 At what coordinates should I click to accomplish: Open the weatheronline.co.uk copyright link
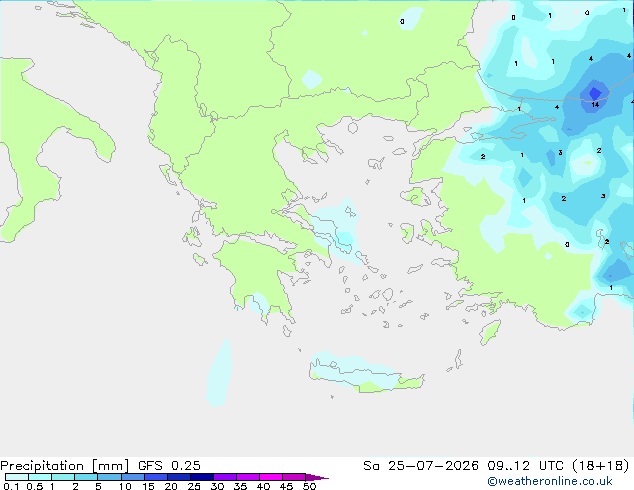click(x=550, y=482)
